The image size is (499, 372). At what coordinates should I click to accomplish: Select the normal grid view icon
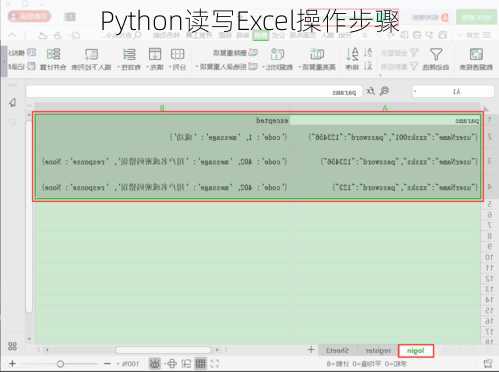point(200,363)
